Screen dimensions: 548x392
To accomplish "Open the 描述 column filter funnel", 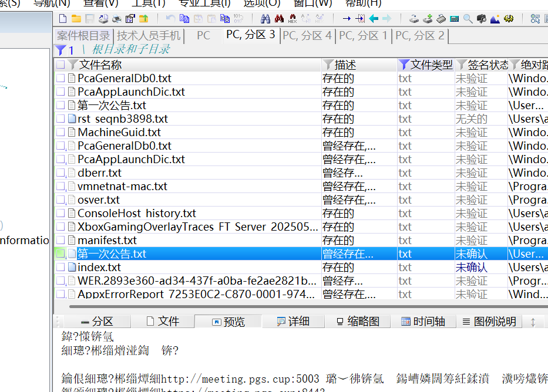I will (x=328, y=65).
